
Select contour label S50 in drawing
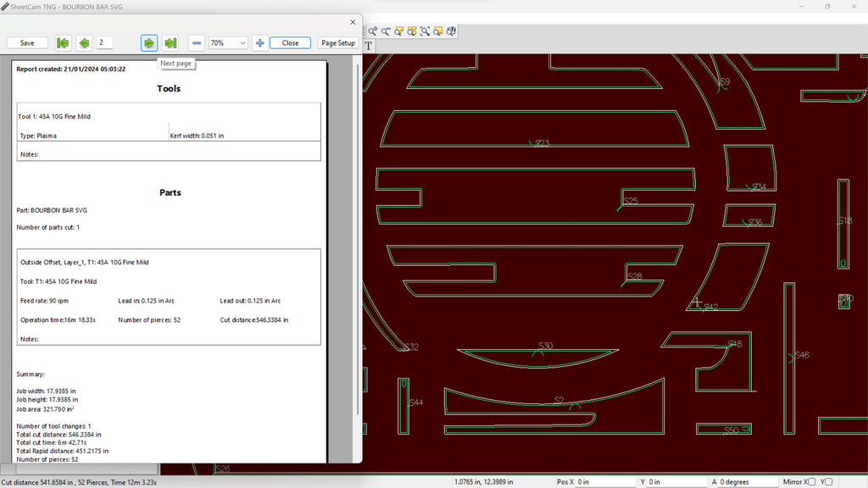coord(732,430)
